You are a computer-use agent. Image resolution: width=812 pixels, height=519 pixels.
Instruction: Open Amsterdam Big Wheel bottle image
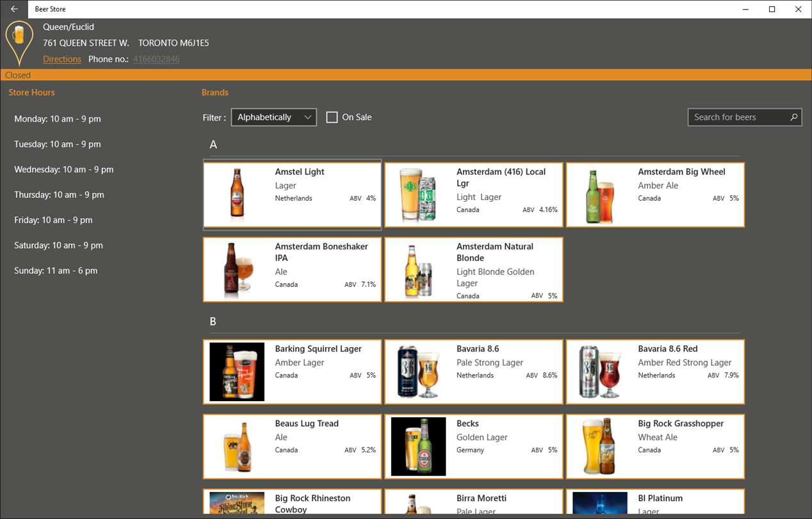click(x=600, y=195)
